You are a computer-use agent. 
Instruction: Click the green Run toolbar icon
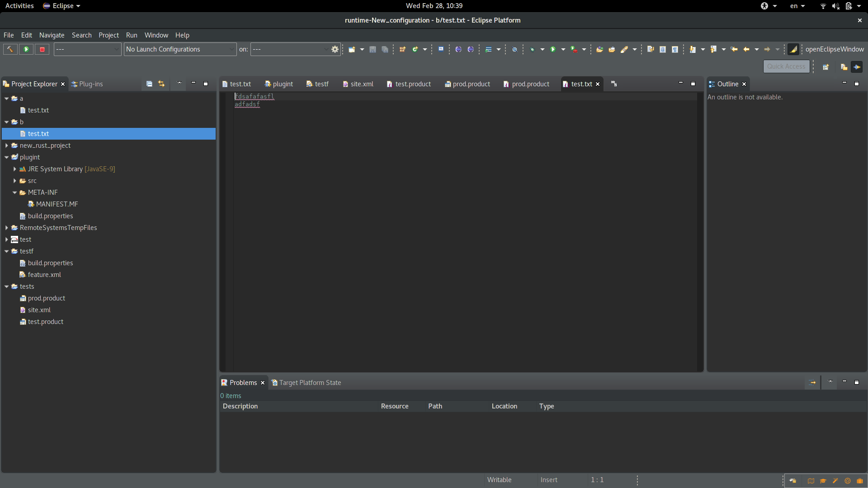553,49
